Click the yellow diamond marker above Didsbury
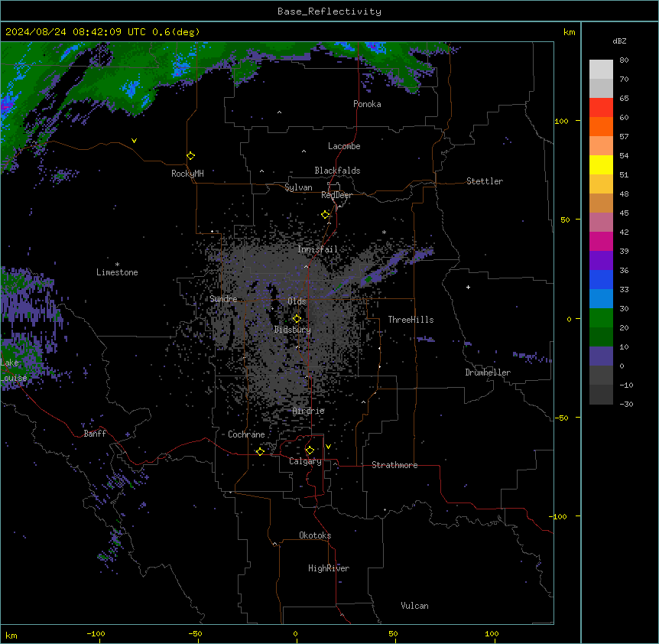659x644 pixels. pyautogui.click(x=297, y=319)
